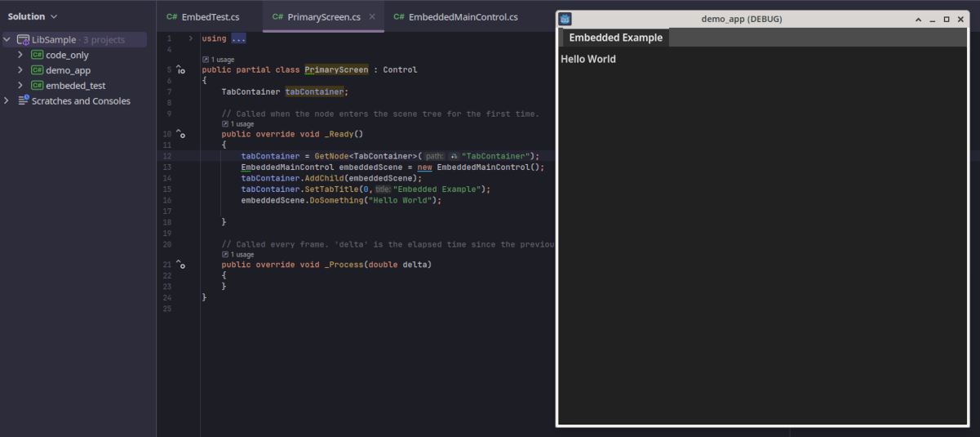
Task: Click the override gutter icon beside _Process method
Action: coord(180,265)
